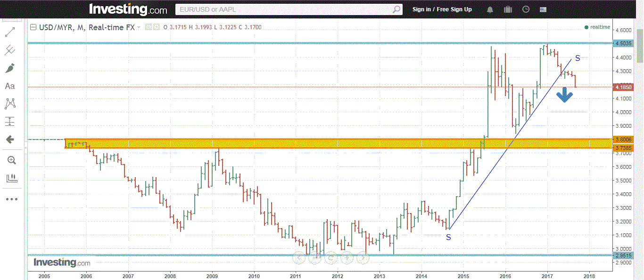Click the 4.5035 price label
The image size is (644, 280).
623,43
